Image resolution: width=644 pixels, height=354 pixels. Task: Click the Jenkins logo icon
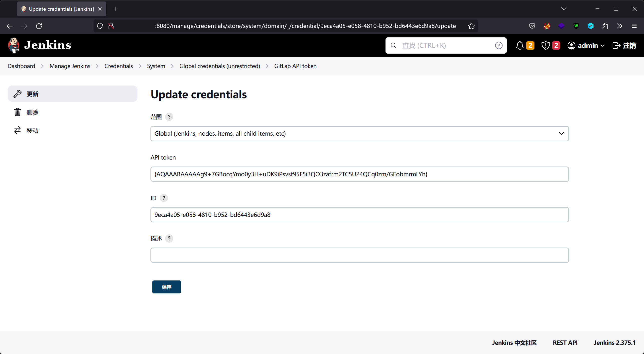[x=14, y=45]
